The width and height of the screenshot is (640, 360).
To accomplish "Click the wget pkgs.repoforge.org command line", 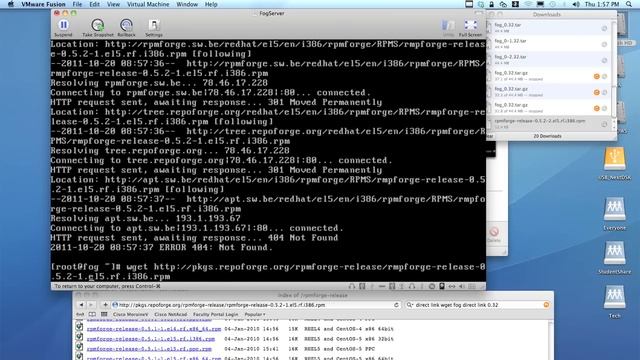I will coord(268,272).
